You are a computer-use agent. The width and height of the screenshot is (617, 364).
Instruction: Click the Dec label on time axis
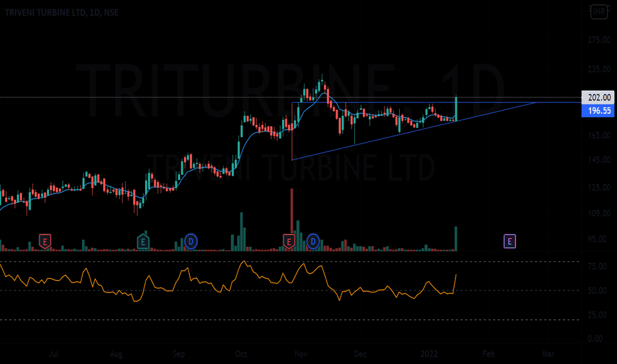360,354
